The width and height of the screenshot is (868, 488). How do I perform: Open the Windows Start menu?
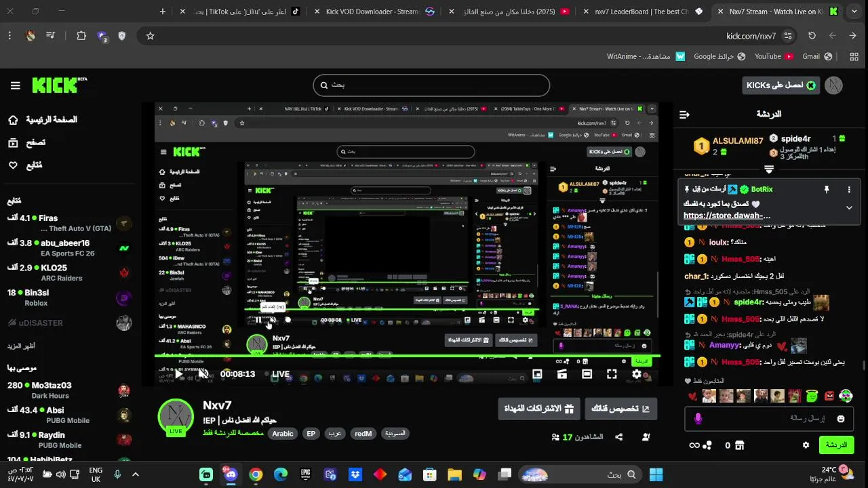point(656,474)
